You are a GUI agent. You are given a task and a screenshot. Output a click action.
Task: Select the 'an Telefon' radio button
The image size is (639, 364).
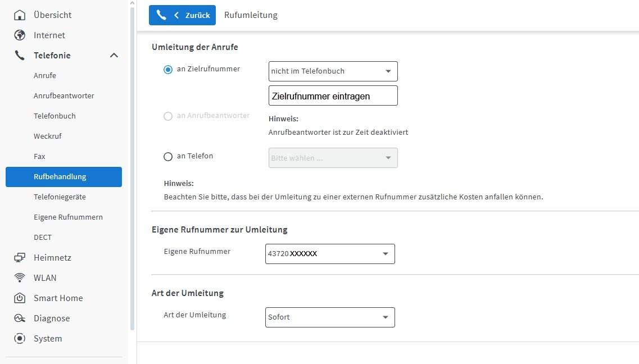(168, 157)
